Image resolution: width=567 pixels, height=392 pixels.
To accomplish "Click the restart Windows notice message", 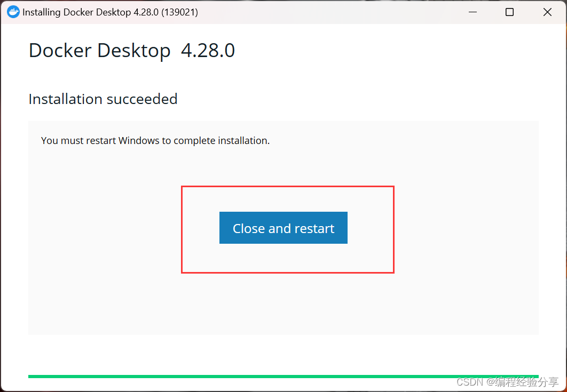I will pyautogui.click(x=155, y=140).
